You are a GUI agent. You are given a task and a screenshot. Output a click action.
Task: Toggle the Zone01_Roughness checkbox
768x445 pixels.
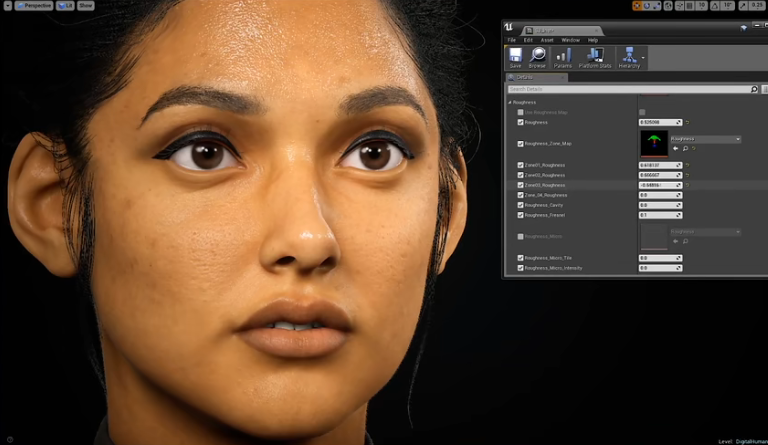(520, 165)
